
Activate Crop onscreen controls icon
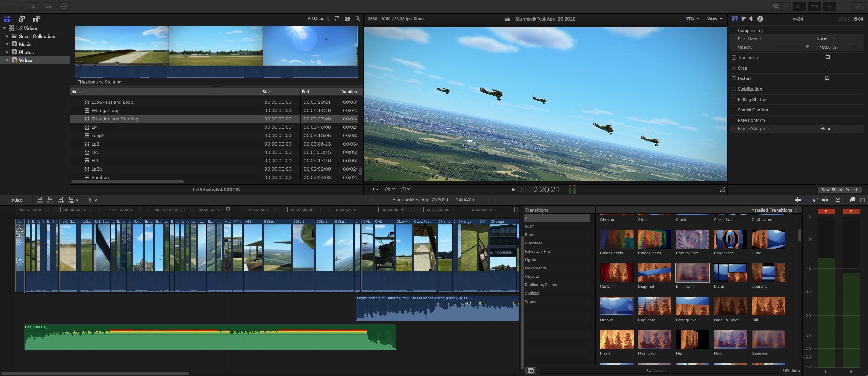tap(828, 68)
